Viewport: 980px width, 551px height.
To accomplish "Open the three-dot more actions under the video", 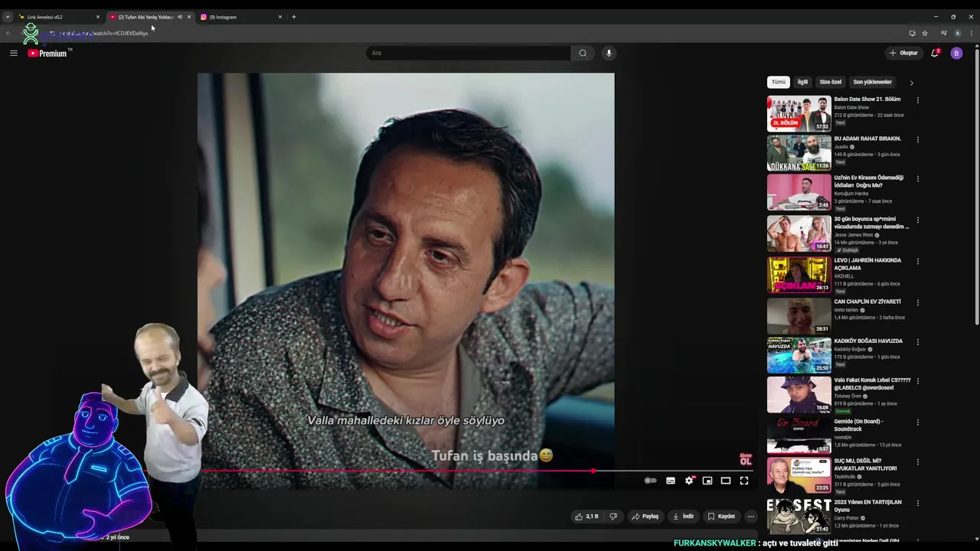I will [x=751, y=517].
